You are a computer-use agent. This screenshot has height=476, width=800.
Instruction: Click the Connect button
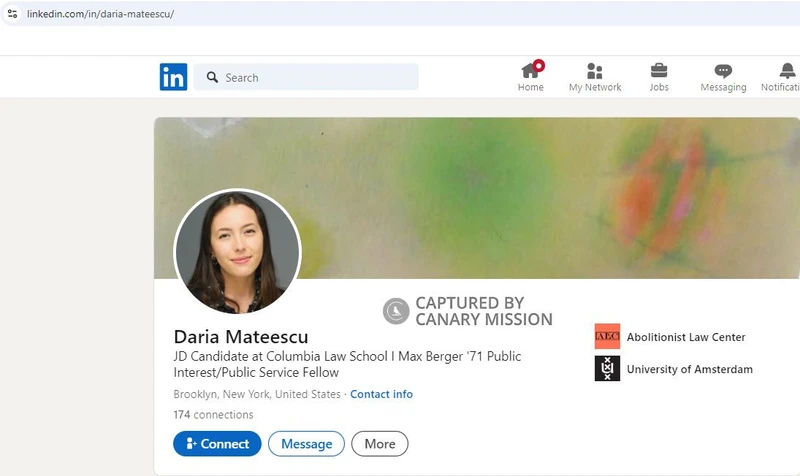pos(217,444)
